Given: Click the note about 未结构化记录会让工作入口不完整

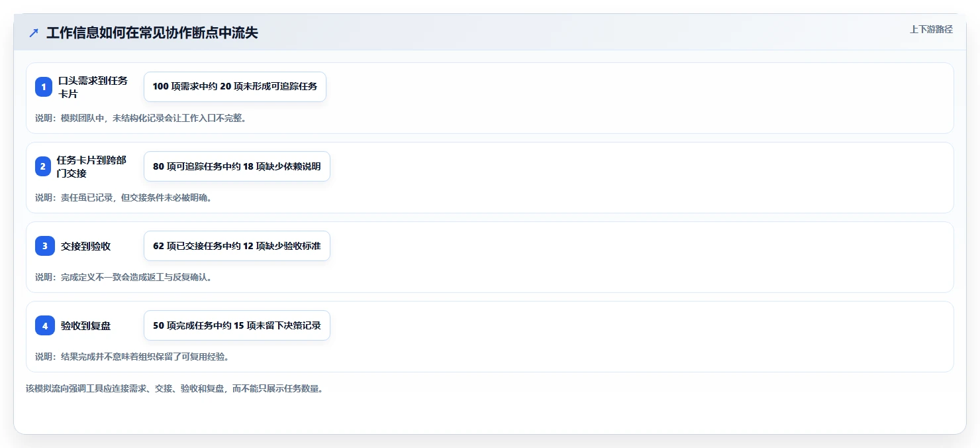Looking at the screenshot, I should click(141, 118).
